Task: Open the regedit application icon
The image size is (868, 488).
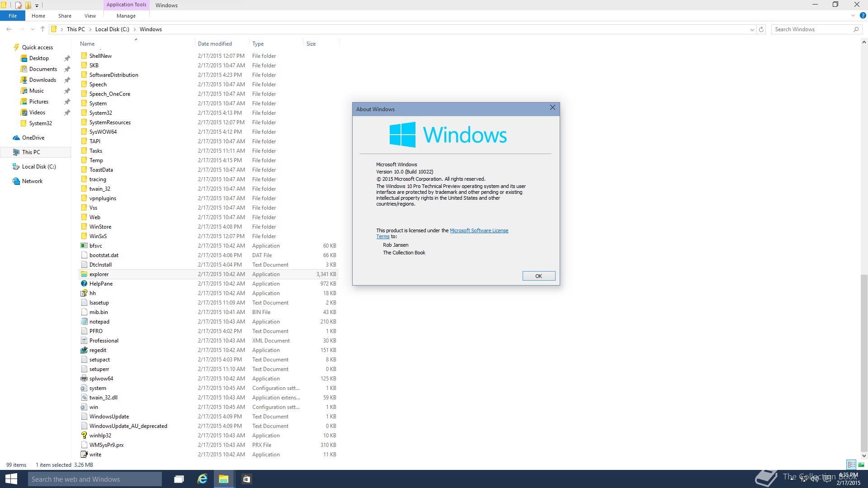Action: (84, 350)
